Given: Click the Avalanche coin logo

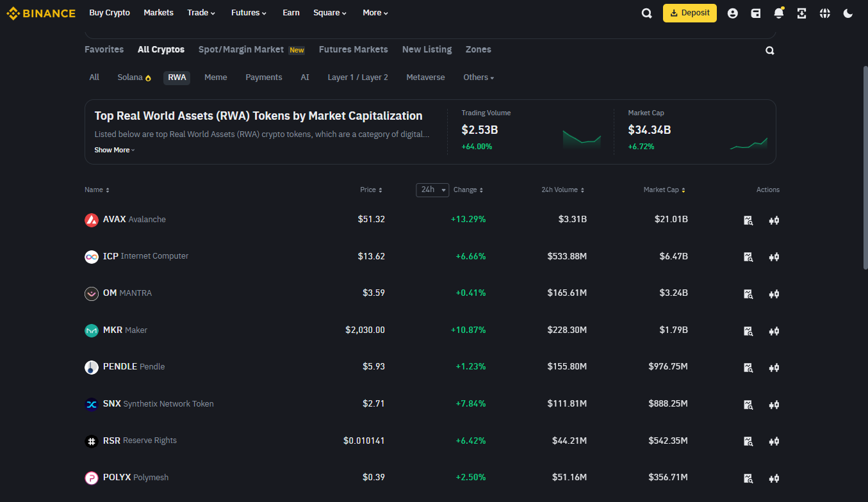Looking at the screenshot, I should pos(92,220).
